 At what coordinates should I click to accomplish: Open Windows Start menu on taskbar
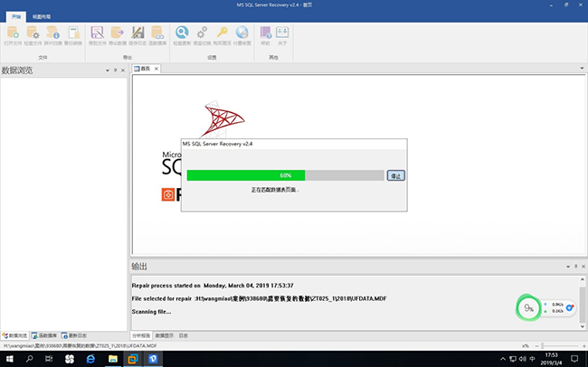pyautogui.click(x=9, y=359)
